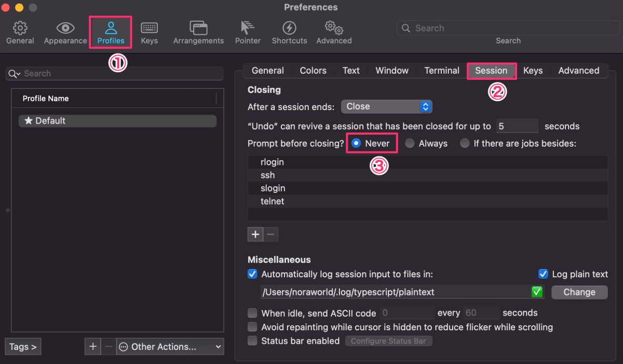Enable Avoid repainting while cursor is hidden
Image resolution: width=623 pixels, height=364 pixels.
(x=252, y=327)
